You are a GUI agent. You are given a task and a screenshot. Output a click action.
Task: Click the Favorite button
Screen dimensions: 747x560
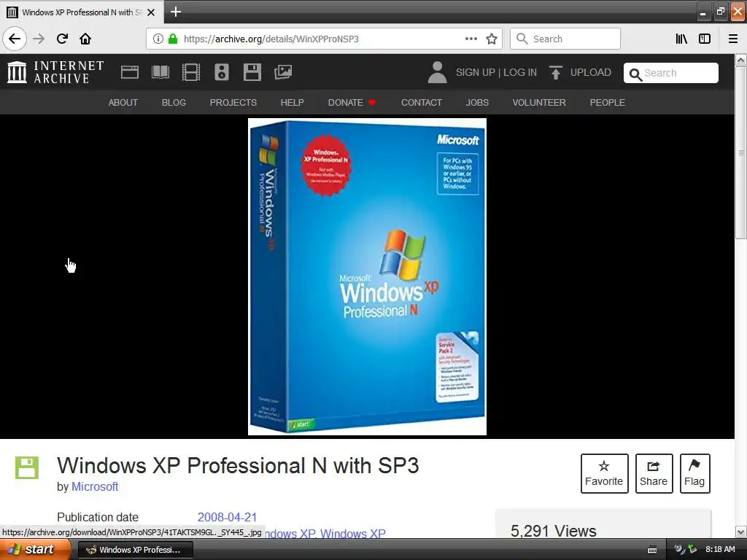(x=604, y=473)
